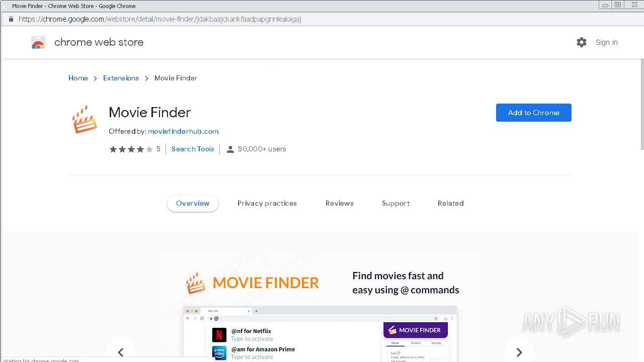Click the orange clapperboard in banner
Screen dimensions: 644x362
[x=196, y=283]
